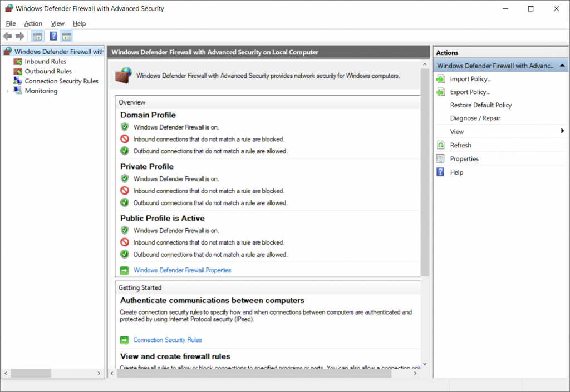Click the Monitoring tree icon

click(18, 91)
